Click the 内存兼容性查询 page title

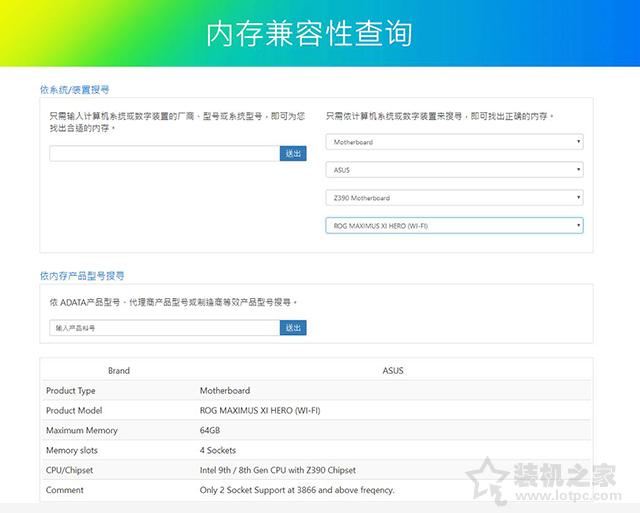point(309,34)
